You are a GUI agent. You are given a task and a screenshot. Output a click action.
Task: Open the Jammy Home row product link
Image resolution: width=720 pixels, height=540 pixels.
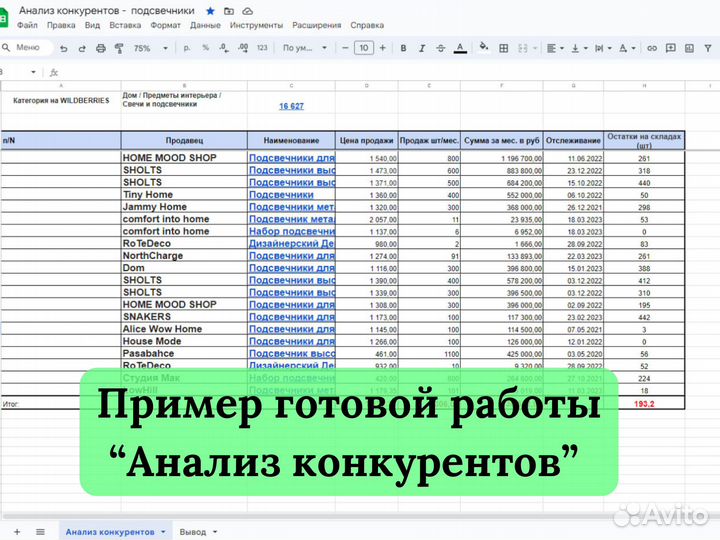tap(292, 207)
